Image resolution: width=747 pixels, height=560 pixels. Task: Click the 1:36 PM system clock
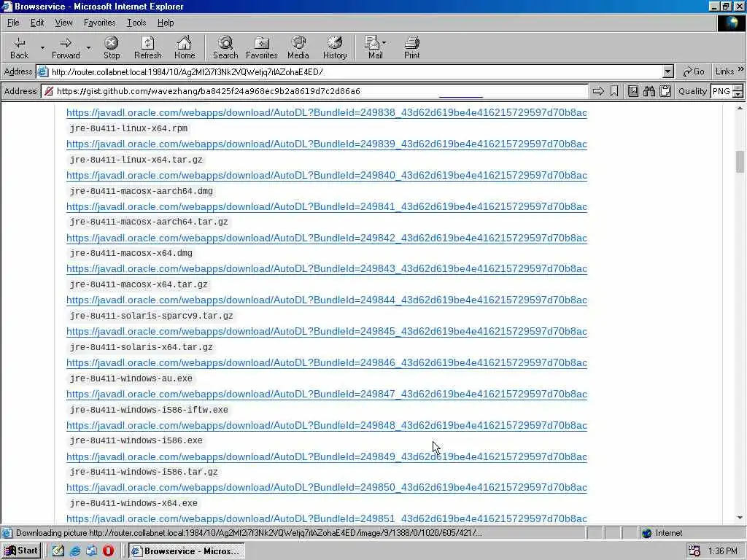pyautogui.click(x=722, y=551)
